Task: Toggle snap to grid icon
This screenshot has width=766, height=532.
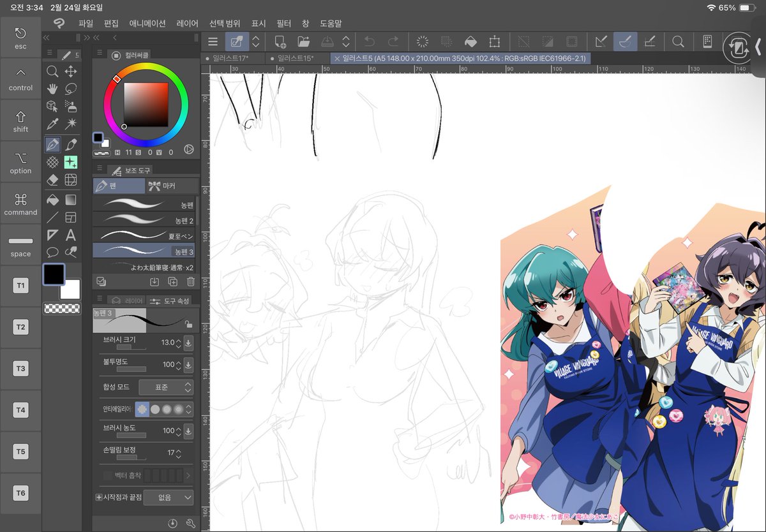Action: coord(650,41)
